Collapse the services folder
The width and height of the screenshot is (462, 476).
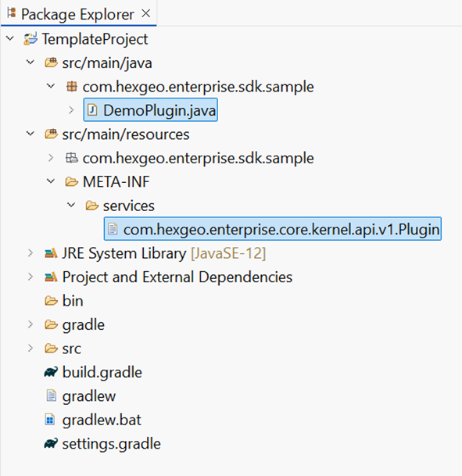[x=71, y=206]
